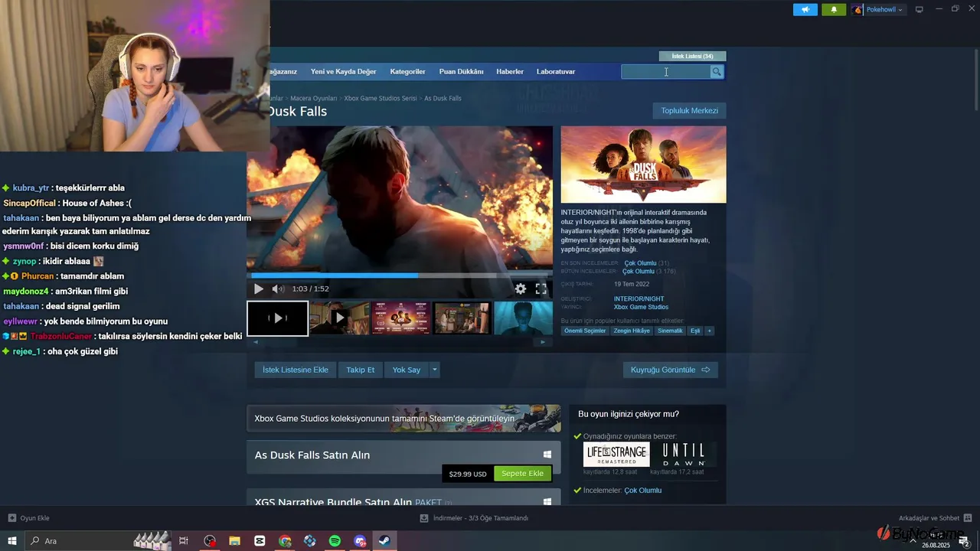Open publisher Xbox Game Studios link

tap(641, 307)
